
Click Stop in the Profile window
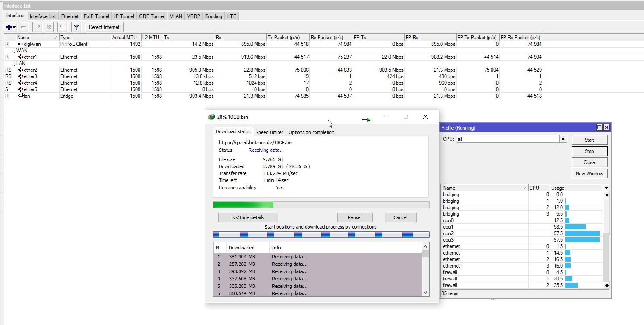point(590,151)
